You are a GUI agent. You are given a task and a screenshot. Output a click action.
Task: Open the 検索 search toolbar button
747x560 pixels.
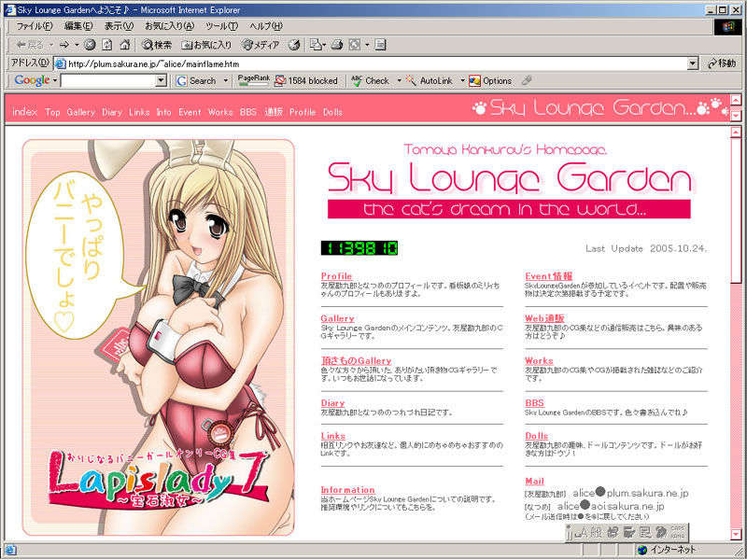[x=157, y=45]
